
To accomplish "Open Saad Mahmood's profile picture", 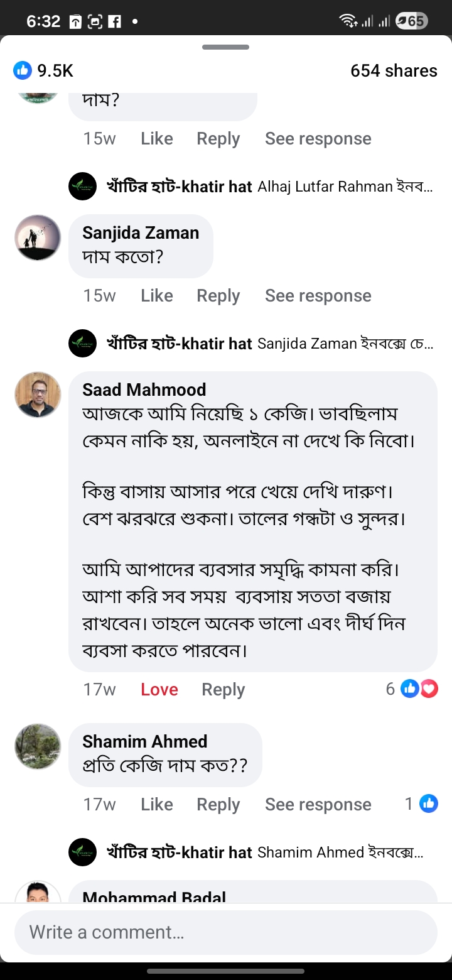I will (x=38, y=395).
